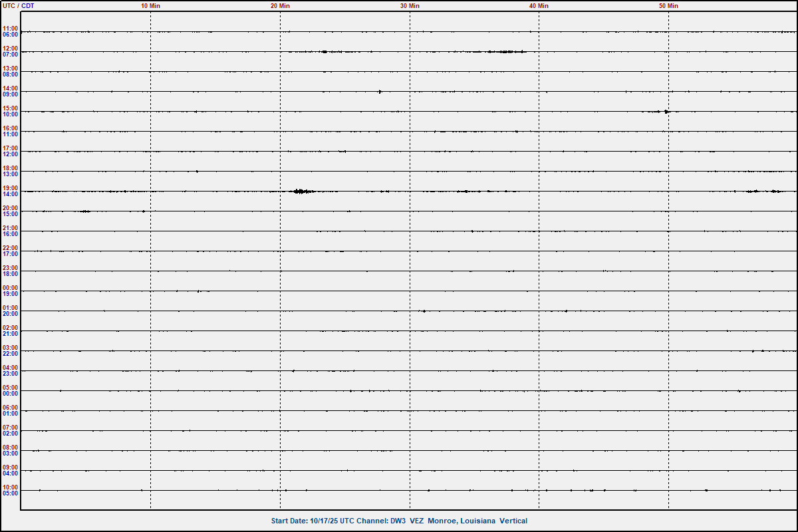Click the "40 Min" axis label
Image resolution: width=798 pixels, height=532 pixels.
[539, 6]
